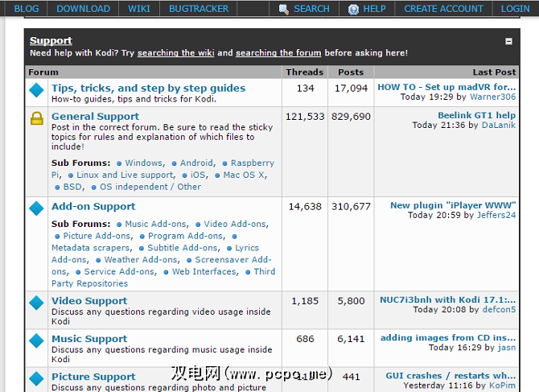View user profile DaLanik
Viewport: 539px width, 392px height.
pos(499,125)
